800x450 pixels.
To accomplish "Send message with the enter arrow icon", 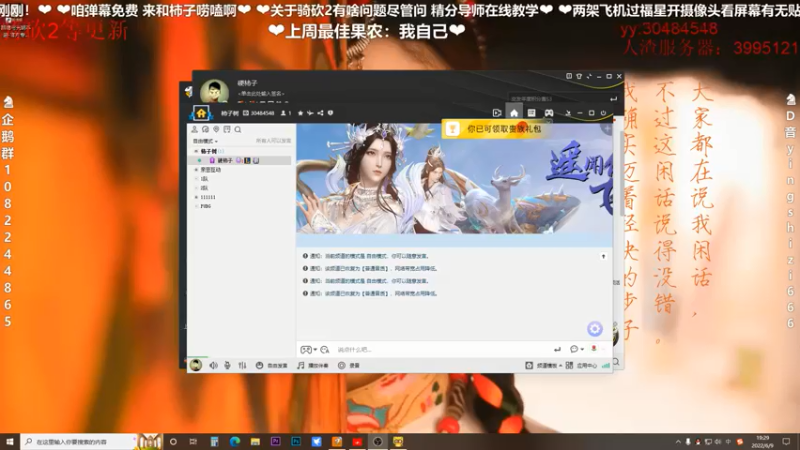I will click(557, 349).
